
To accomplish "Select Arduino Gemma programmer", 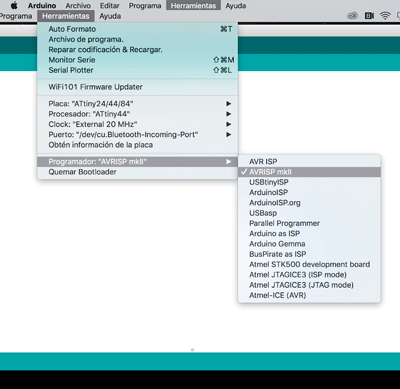I will 309,244.
